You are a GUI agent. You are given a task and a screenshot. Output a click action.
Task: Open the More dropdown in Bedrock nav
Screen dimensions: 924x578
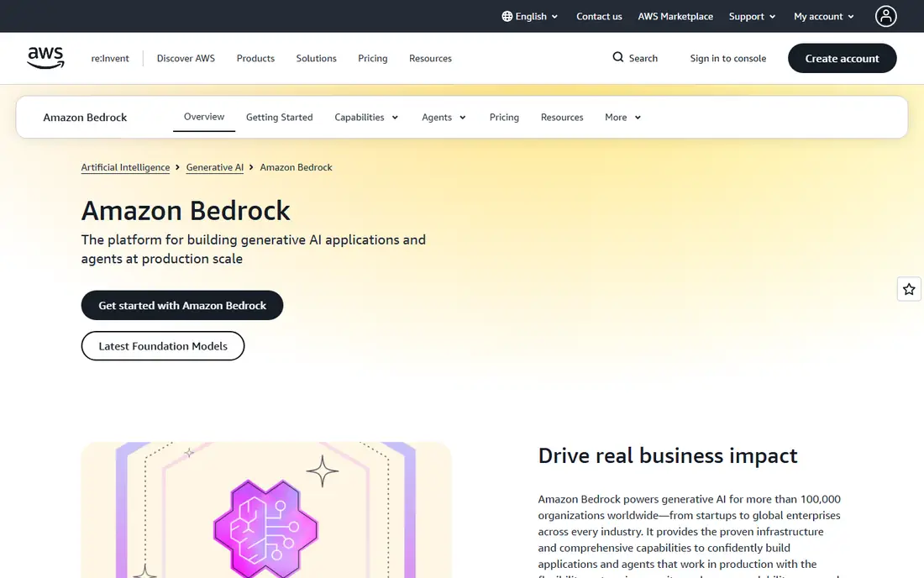623,118
